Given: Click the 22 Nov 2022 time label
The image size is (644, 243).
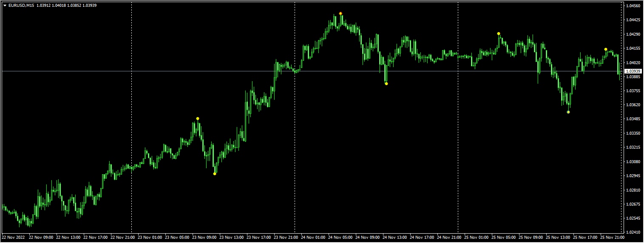Looking at the screenshot, I should (x=14, y=237).
